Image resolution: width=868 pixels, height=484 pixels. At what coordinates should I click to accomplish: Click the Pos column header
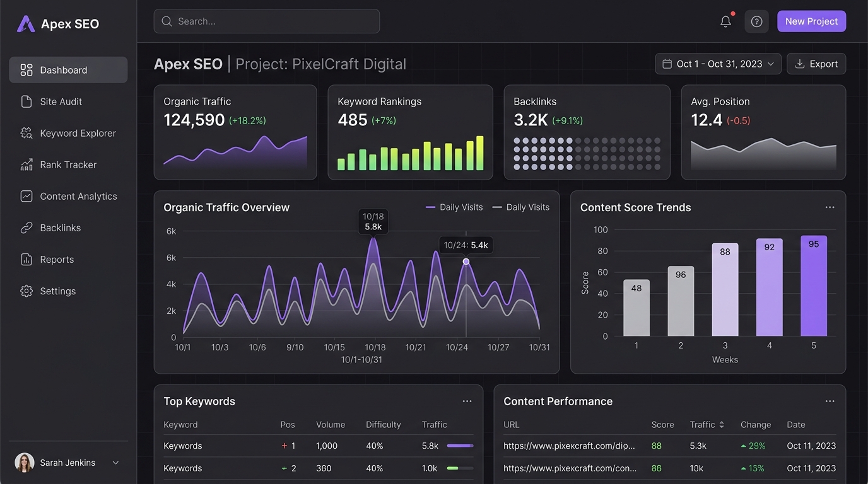point(288,425)
